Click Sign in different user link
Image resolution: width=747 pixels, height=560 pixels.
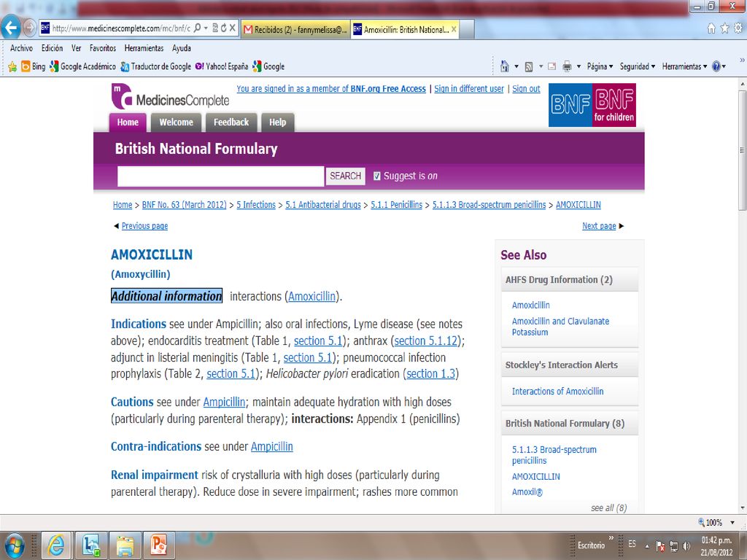(469, 88)
